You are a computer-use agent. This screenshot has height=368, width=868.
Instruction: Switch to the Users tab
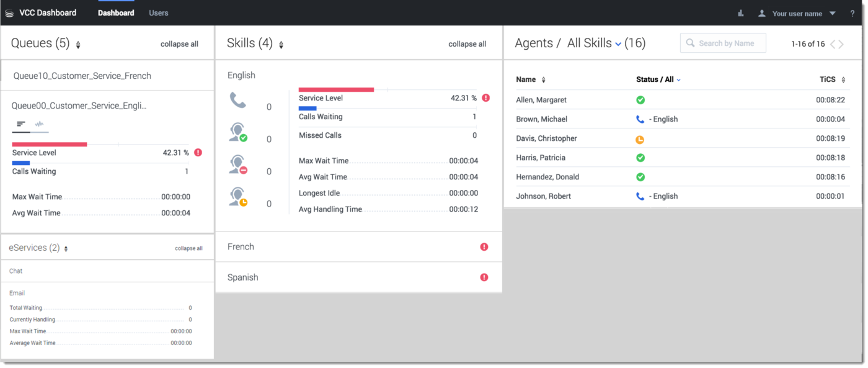159,12
